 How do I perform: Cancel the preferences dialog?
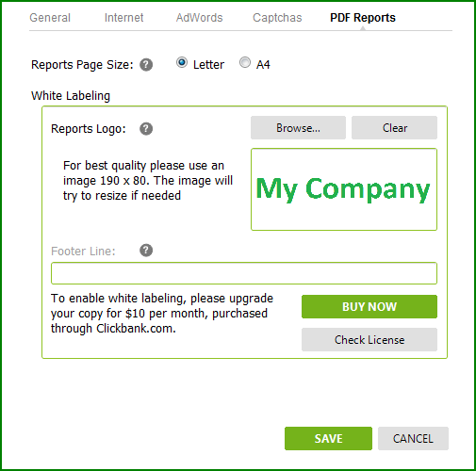click(413, 438)
